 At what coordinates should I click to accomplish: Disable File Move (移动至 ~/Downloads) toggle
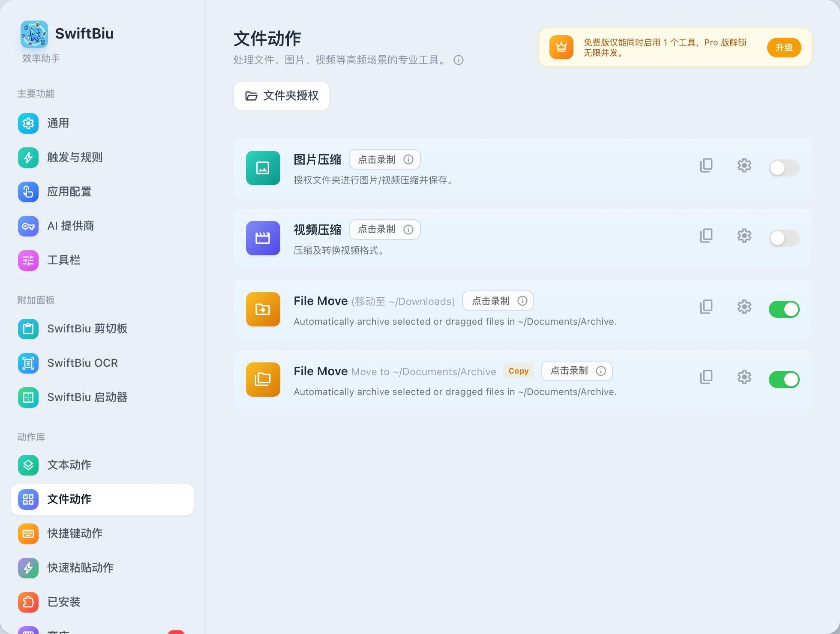pos(784,309)
